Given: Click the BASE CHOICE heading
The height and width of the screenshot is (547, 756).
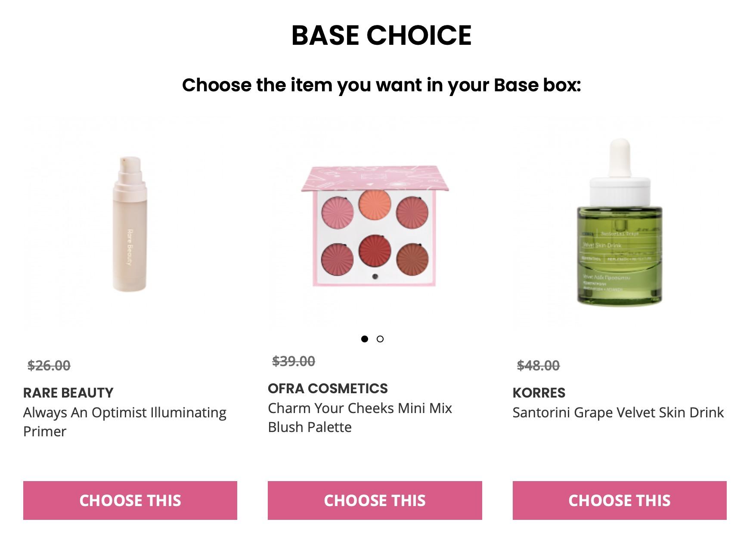Looking at the screenshot, I should 381,35.
